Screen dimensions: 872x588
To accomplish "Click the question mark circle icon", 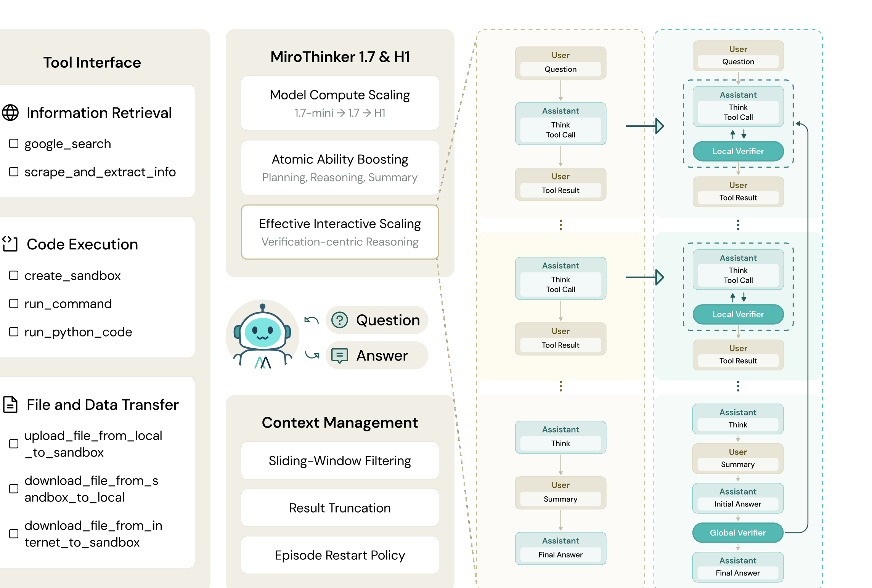I will (x=339, y=320).
